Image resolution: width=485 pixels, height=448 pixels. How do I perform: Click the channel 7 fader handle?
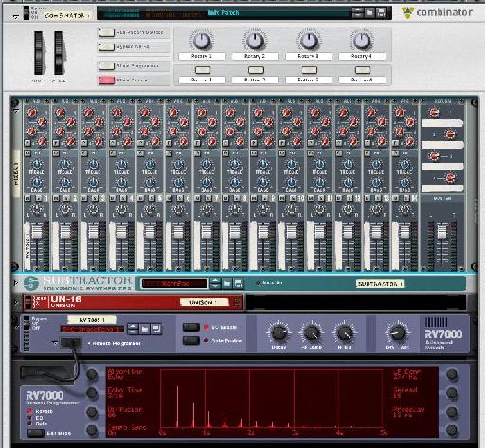pos(207,232)
